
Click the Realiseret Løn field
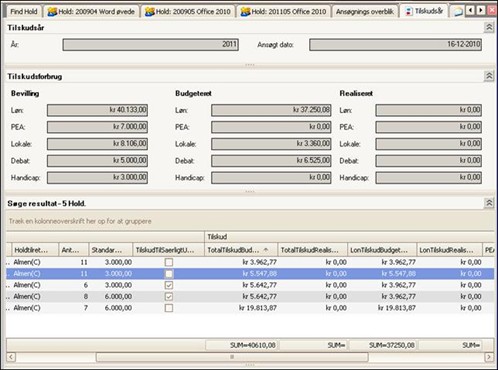point(429,110)
